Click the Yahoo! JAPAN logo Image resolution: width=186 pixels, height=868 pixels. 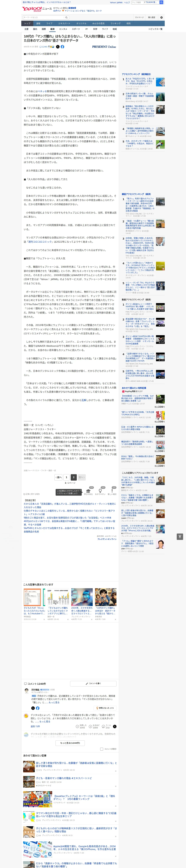32,9
